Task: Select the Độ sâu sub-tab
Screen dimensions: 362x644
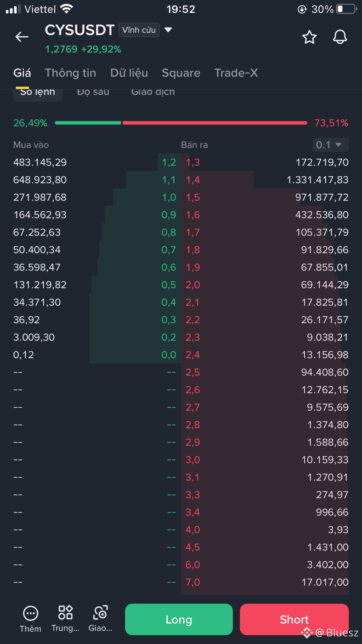Action: coord(93,92)
